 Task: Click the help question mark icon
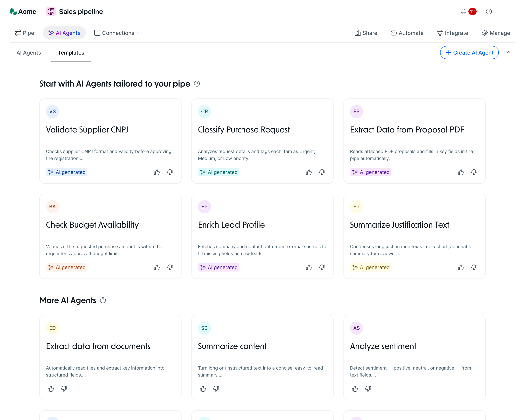click(489, 11)
